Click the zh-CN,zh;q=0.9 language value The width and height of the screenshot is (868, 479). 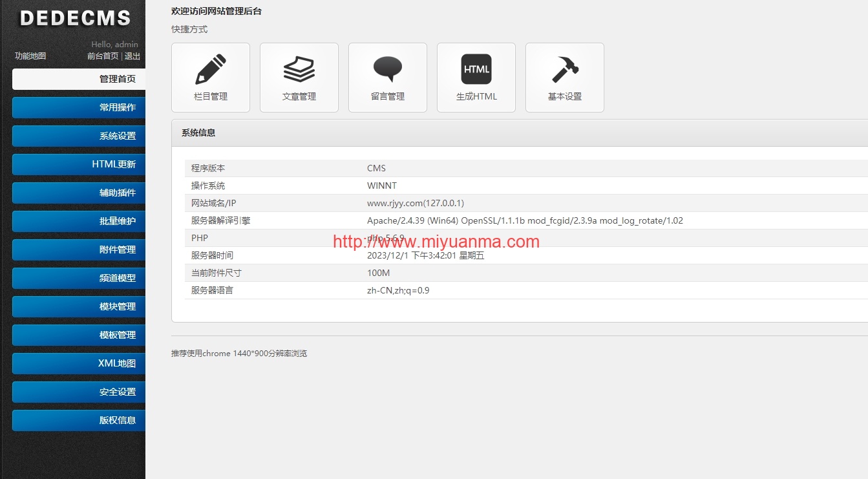point(398,290)
